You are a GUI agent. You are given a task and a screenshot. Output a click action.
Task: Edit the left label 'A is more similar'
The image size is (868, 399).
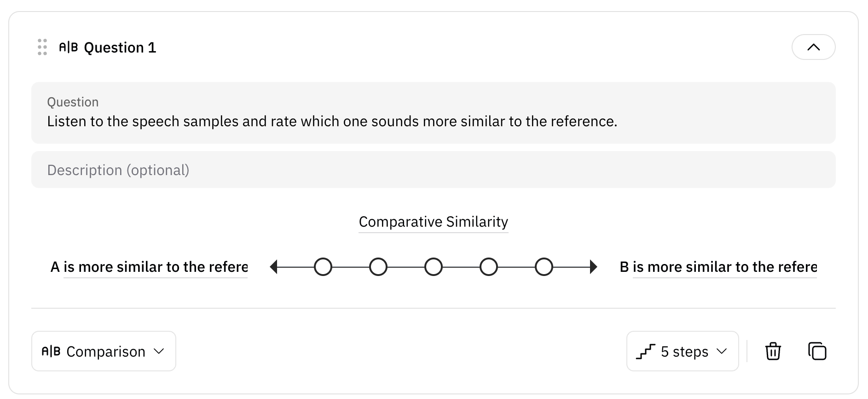coord(149,267)
